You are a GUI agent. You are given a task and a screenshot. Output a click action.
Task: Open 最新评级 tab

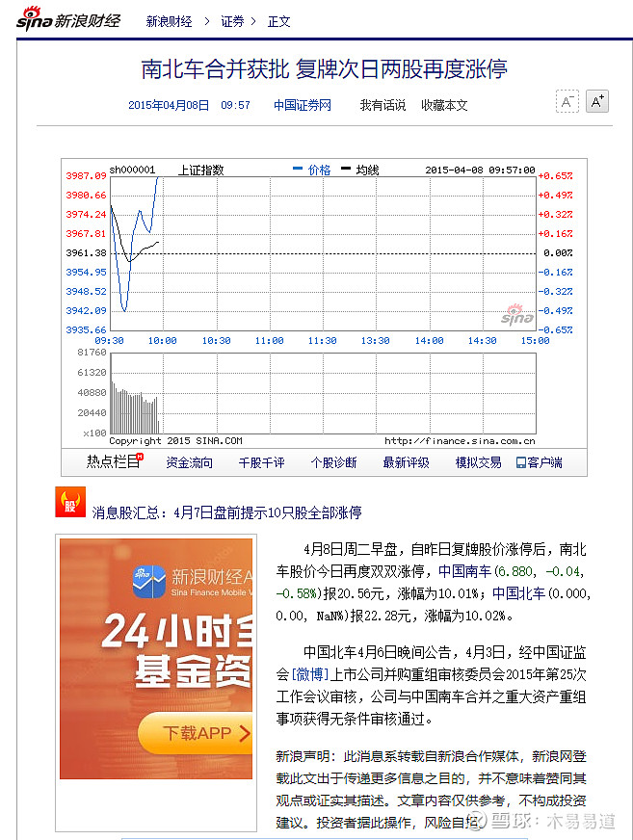(x=406, y=462)
